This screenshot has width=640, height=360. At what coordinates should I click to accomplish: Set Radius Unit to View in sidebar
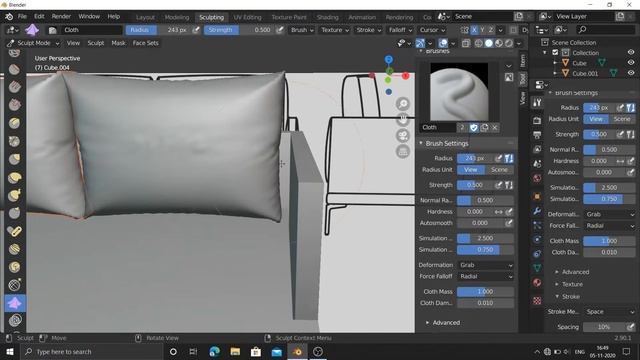(x=471, y=169)
